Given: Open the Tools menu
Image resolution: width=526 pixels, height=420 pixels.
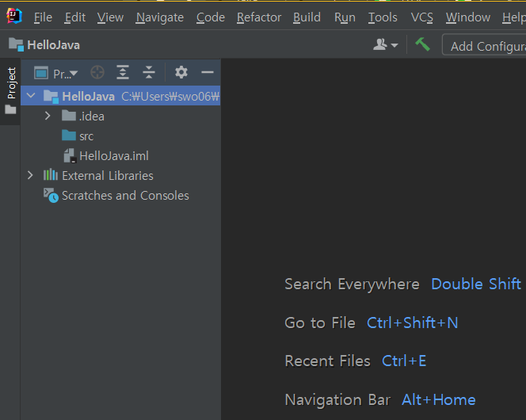Looking at the screenshot, I should 383,17.
